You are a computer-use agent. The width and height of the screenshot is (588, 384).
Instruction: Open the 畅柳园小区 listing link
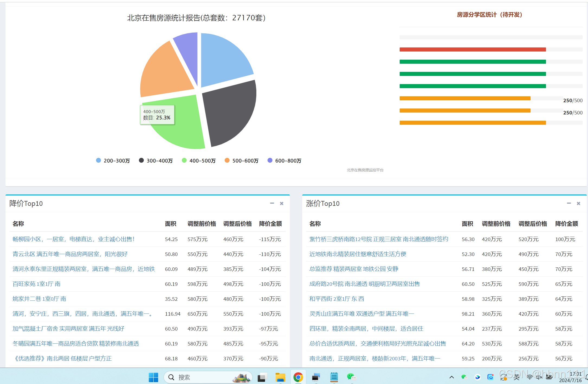(73, 239)
